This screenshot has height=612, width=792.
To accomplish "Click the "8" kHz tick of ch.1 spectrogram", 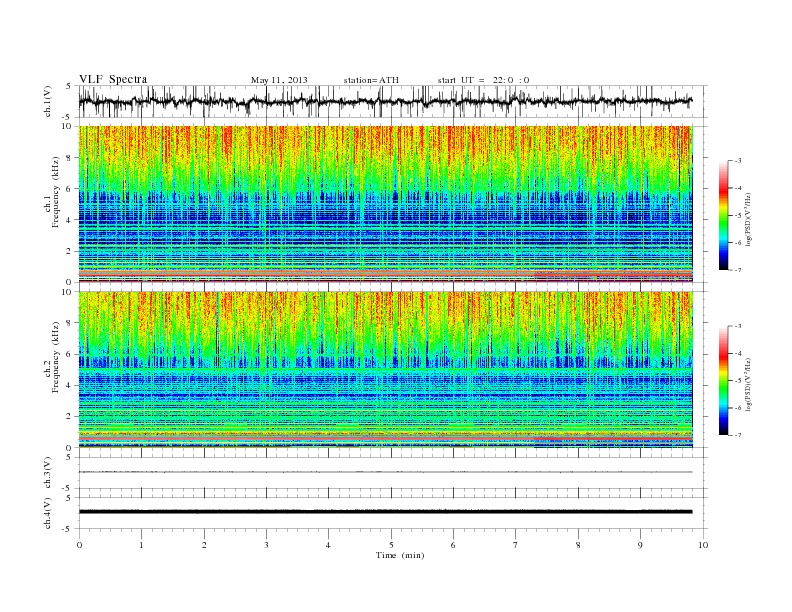I will tap(69, 158).
